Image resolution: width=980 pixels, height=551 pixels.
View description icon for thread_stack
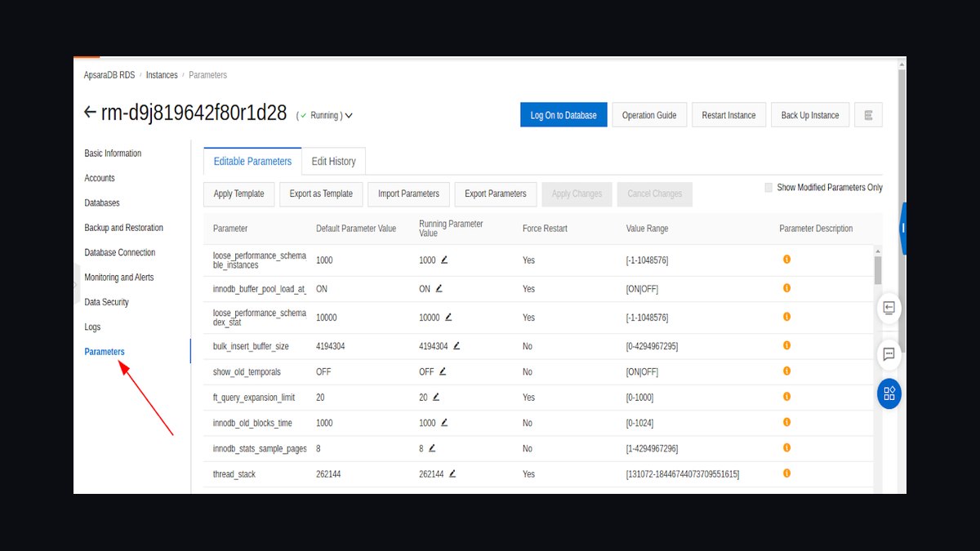pyautogui.click(x=787, y=473)
